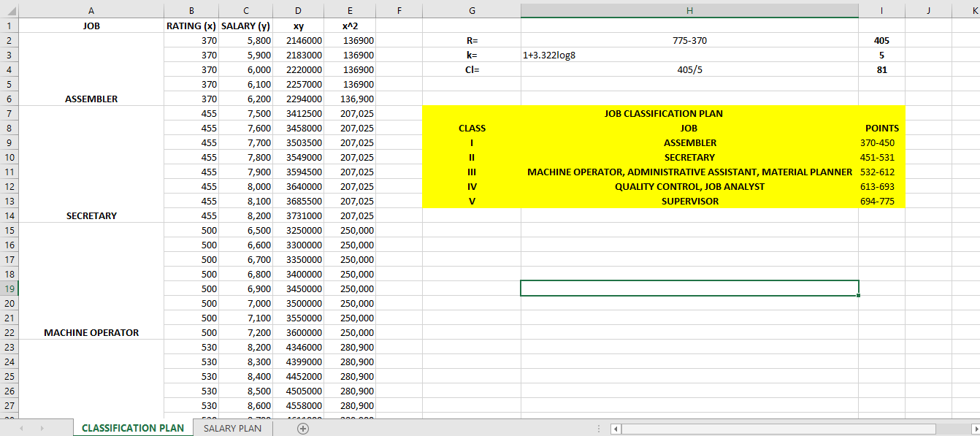Click the previous sheet navigation arrow
Viewport: 980px width, 436px height.
pos(20,428)
